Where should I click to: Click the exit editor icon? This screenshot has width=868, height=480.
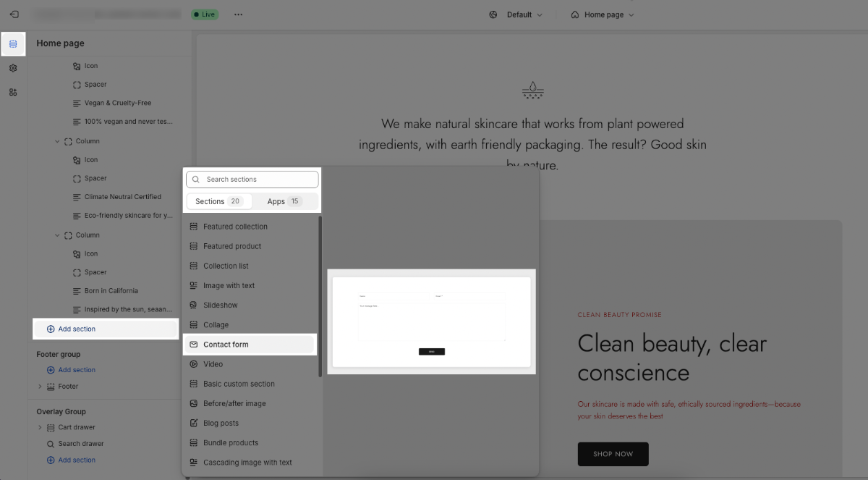[x=14, y=14]
